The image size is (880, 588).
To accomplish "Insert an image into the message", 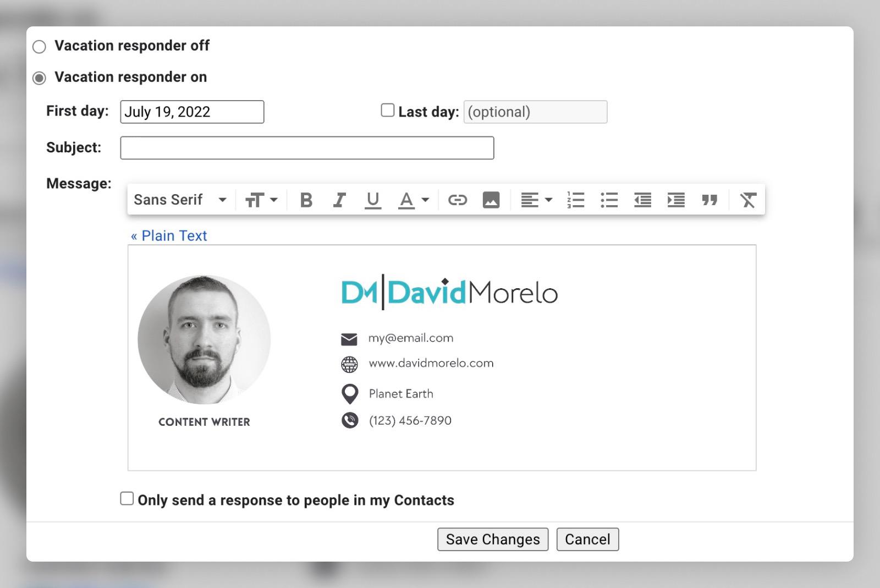I will (x=491, y=200).
